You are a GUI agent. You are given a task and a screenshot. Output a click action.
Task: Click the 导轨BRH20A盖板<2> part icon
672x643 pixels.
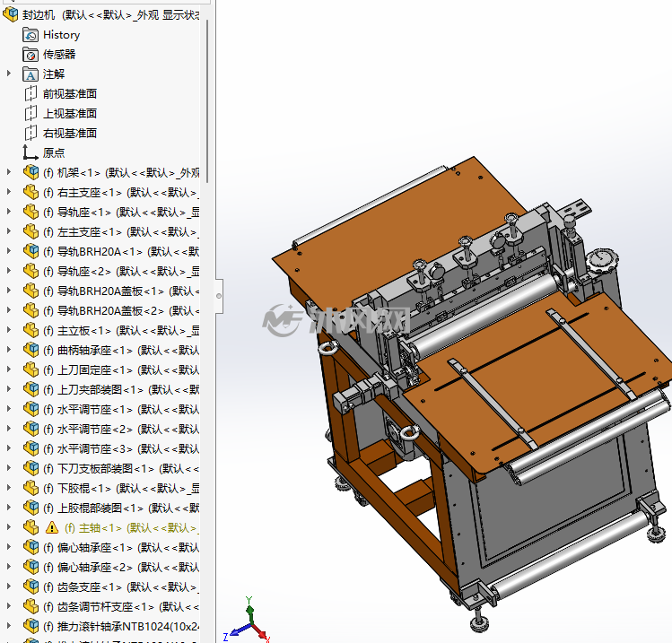point(31,310)
